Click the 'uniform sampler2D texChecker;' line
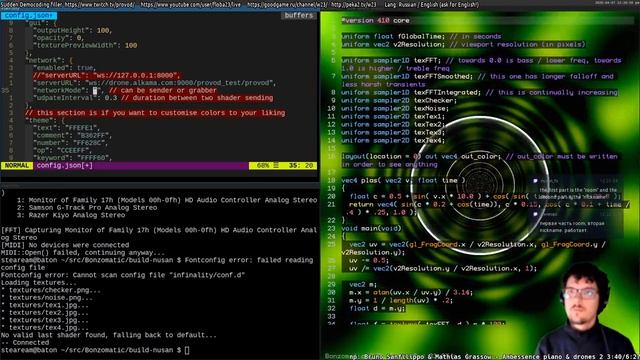The image size is (640, 360). tap(399, 100)
